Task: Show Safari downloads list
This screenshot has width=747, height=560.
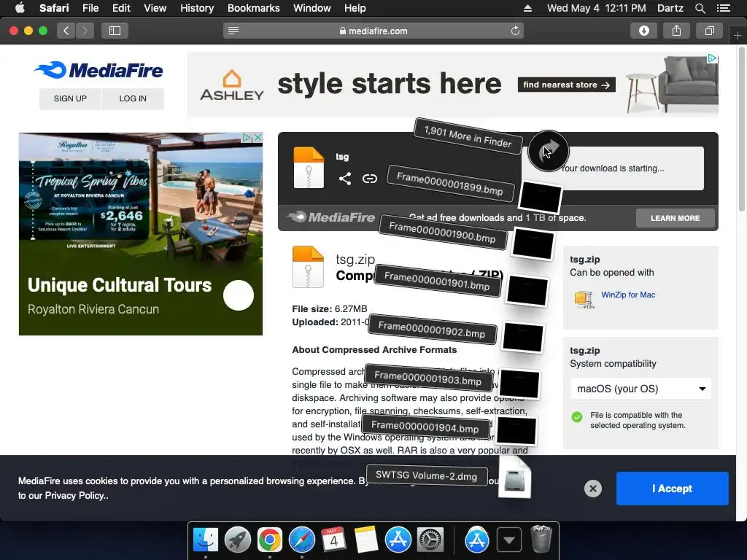Action: coord(643,31)
